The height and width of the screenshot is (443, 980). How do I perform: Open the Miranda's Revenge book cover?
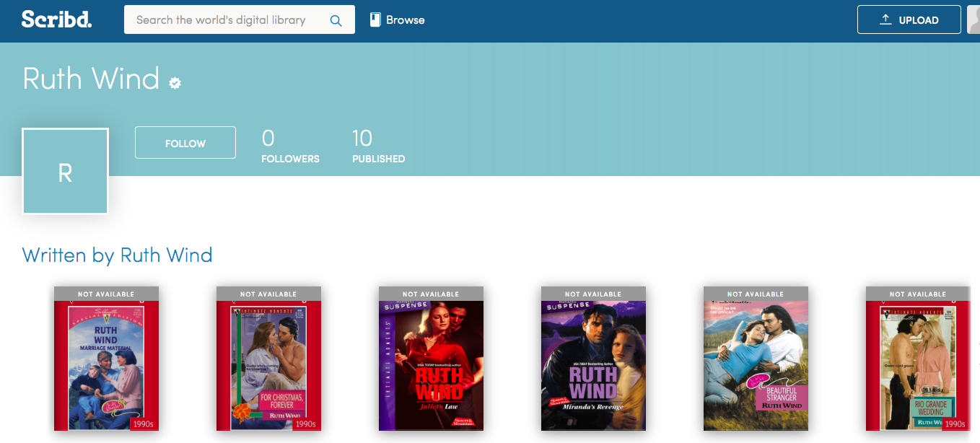pos(593,359)
